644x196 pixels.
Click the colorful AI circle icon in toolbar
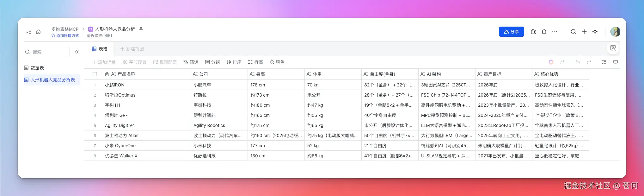click(551, 62)
